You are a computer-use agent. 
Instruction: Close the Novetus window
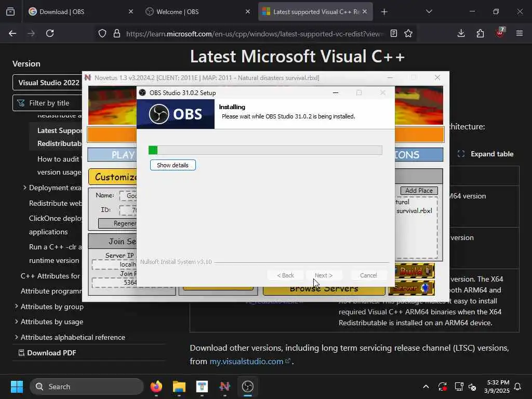pyautogui.click(x=437, y=78)
